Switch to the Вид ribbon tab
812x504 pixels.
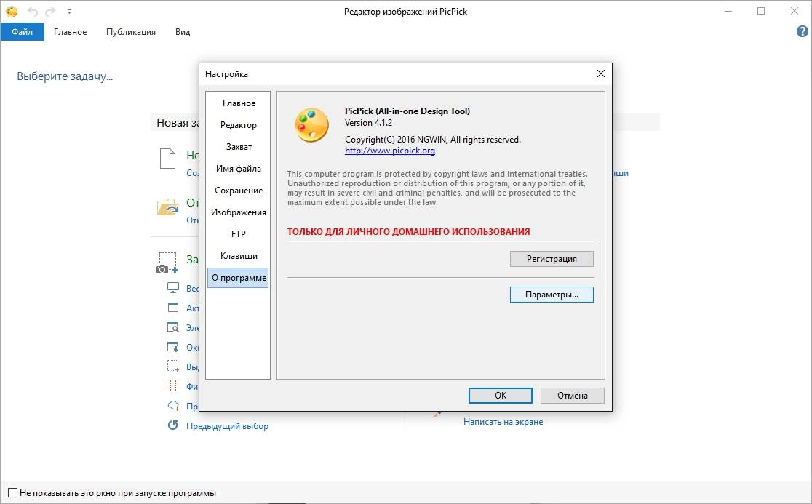click(x=183, y=31)
